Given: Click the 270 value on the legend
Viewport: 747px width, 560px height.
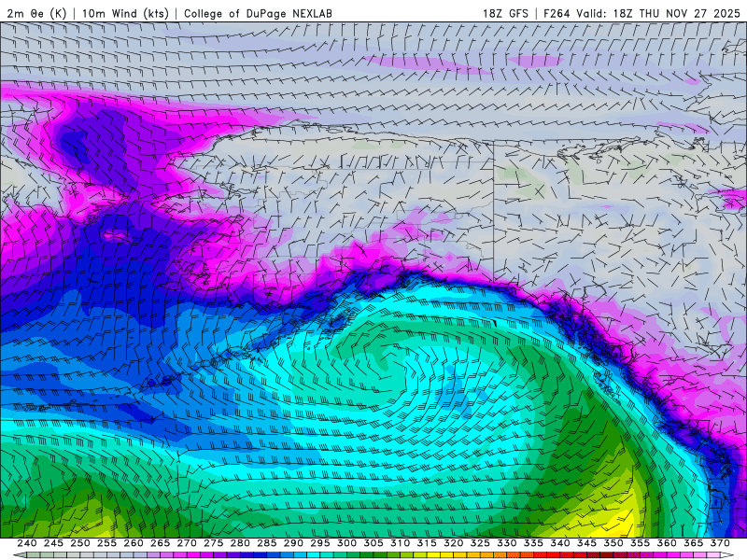Looking at the screenshot, I should (x=187, y=543).
